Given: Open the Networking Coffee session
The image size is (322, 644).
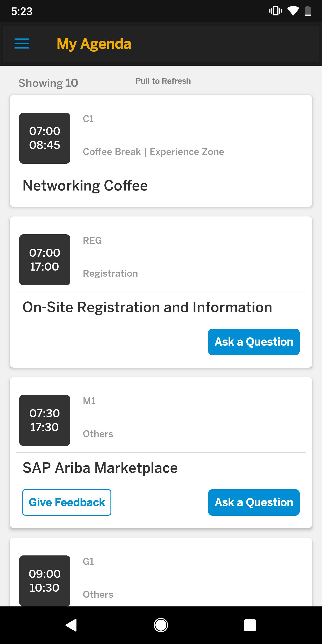Looking at the screenshot, I should (85, 186).
